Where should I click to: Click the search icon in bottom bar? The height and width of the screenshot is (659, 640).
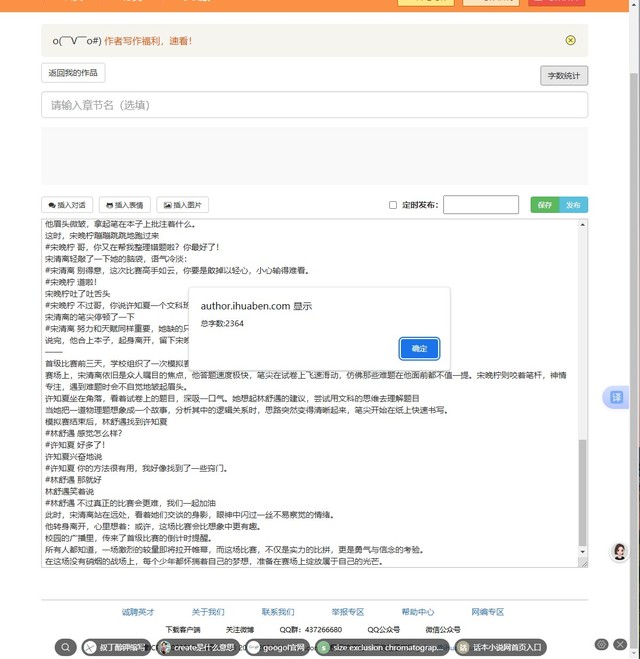[x=66, y=647]
